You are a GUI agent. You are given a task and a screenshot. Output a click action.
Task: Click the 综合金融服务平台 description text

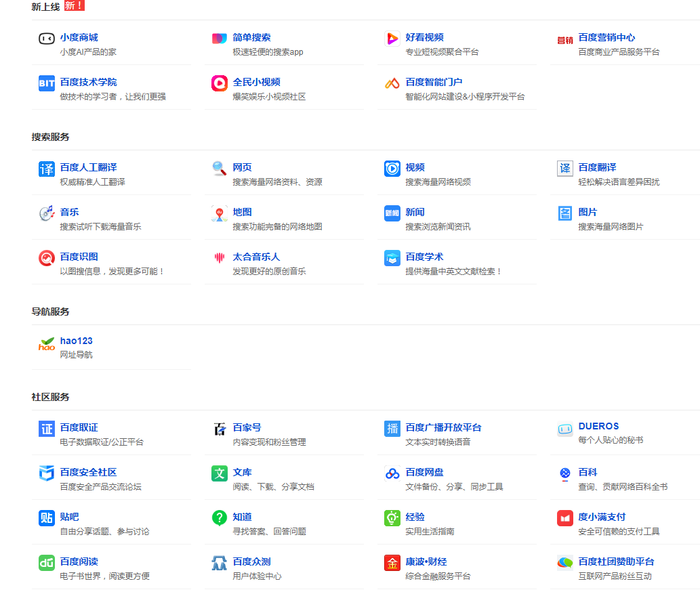coord(438,576)
